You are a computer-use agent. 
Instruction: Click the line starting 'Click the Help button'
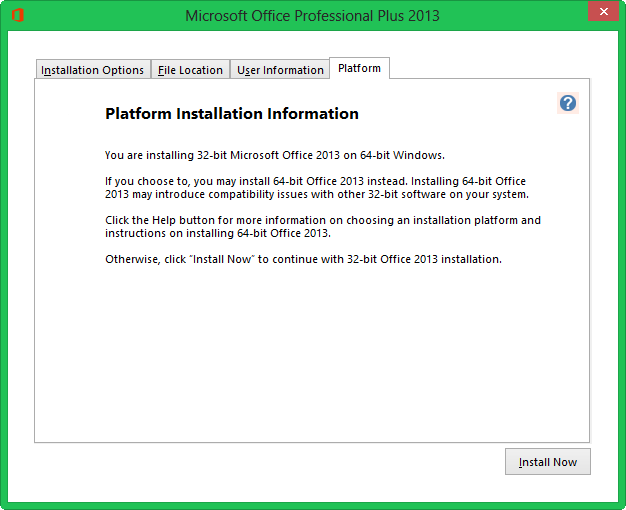coord(322,220)
